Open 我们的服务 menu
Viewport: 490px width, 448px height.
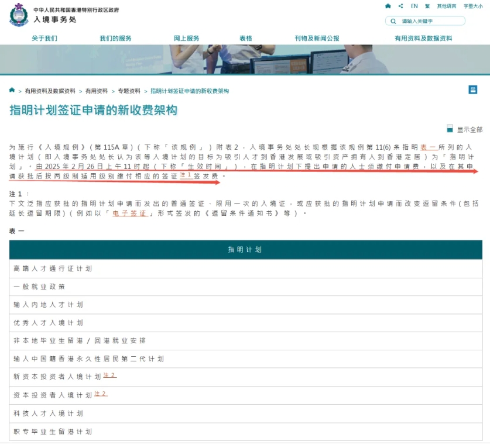tap(115, 38)
